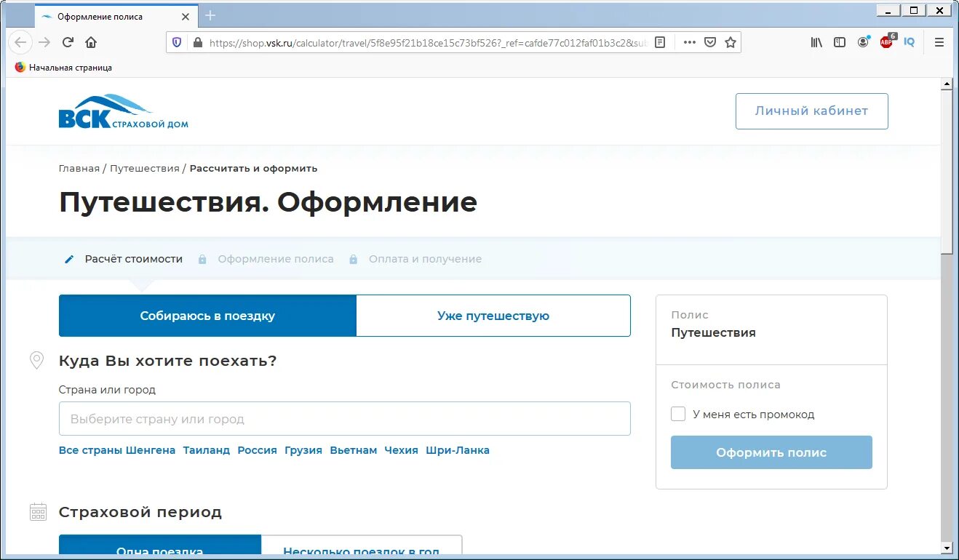
Task: Click the Adblock Plus ABP icon
Action: (887, 41)
